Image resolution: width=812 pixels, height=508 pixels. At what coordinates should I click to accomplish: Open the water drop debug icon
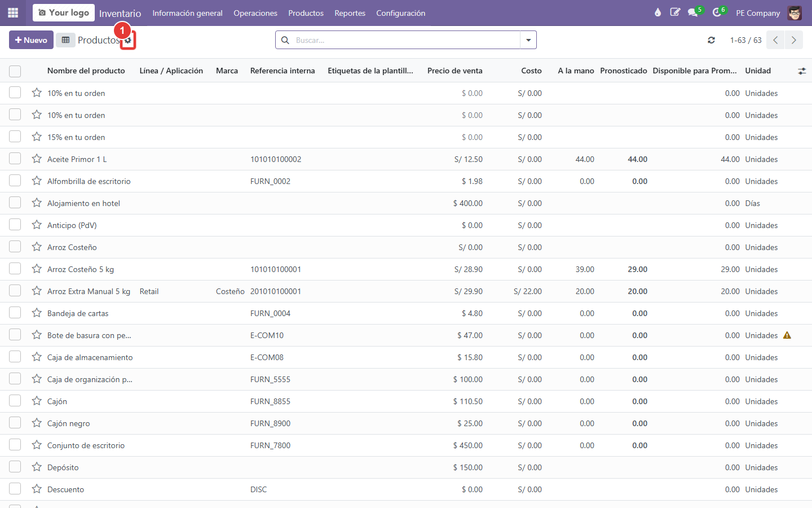click(657, 12)
